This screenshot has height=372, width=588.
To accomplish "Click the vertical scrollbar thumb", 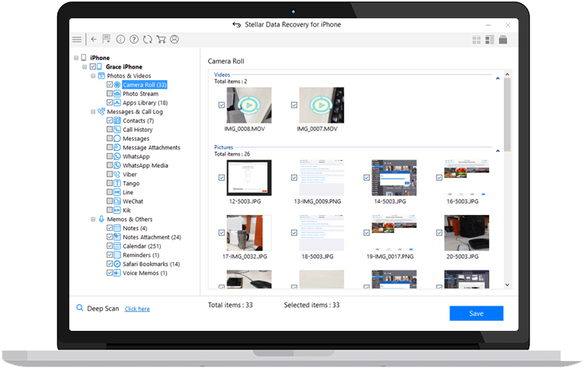I will pyautogui.click(x=507, y=115).
